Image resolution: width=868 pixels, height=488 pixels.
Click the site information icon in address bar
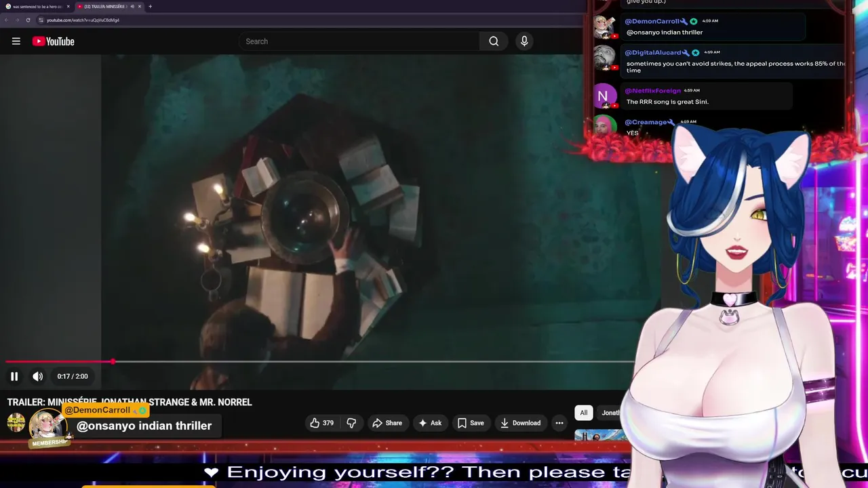point(41,20)
